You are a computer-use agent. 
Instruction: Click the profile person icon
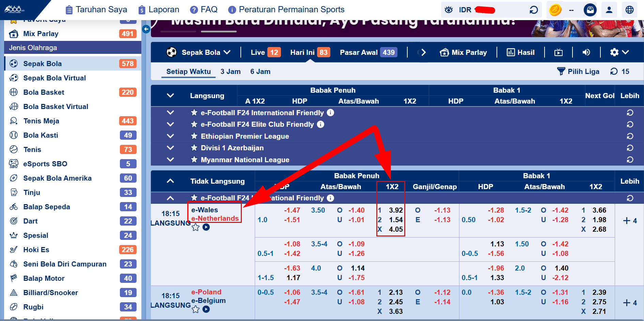tap(609, 10)
